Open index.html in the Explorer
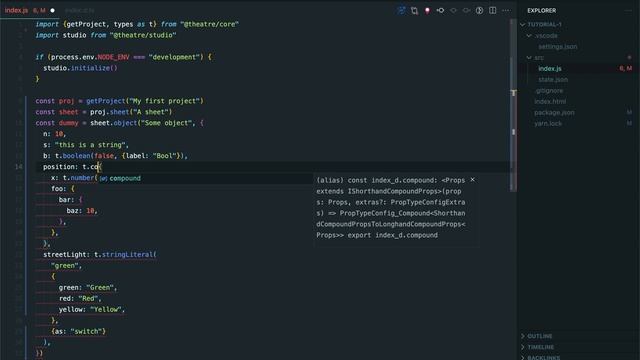This screenshot has height=360, width=640. pyautogui.click(x=550, y=102)
